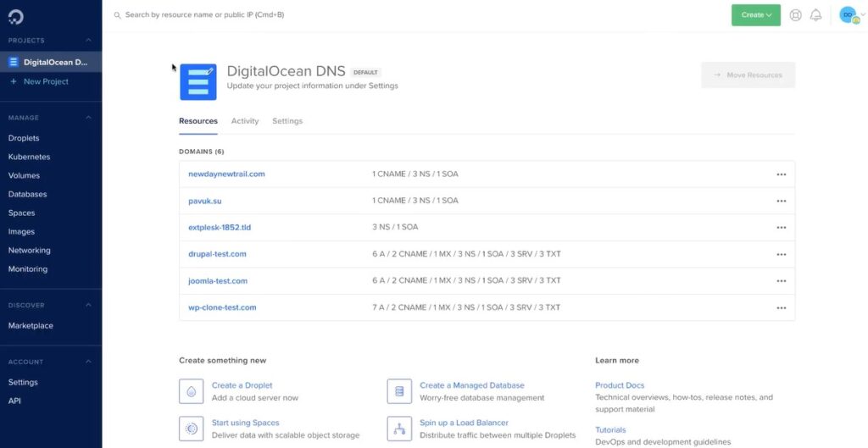Screen dimensions: 868x448
Task: Open the Product Docs link
Action: (620, 385)
